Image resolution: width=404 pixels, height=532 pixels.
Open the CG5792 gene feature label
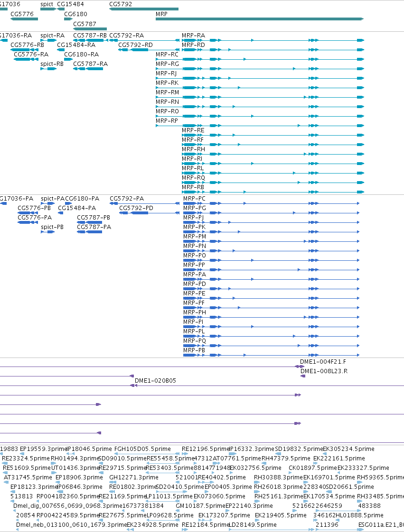[x=121, y=4]
